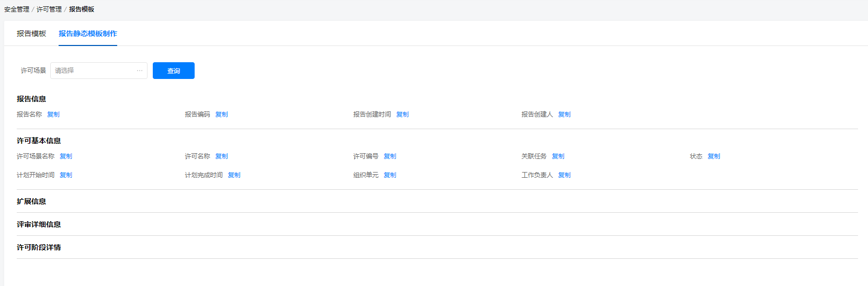
Task: Copy the 组织单元 field
Action: click(x=390, y=175)
